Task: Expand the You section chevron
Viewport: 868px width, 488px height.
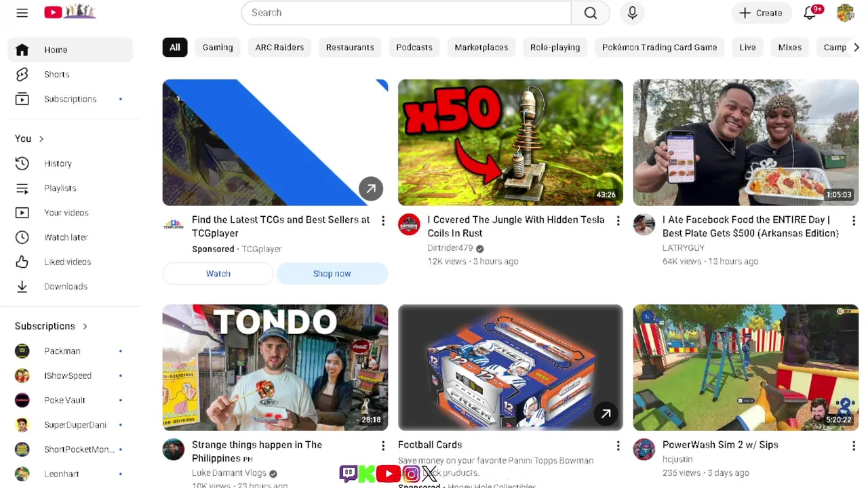Action: (x=41, y=139)
